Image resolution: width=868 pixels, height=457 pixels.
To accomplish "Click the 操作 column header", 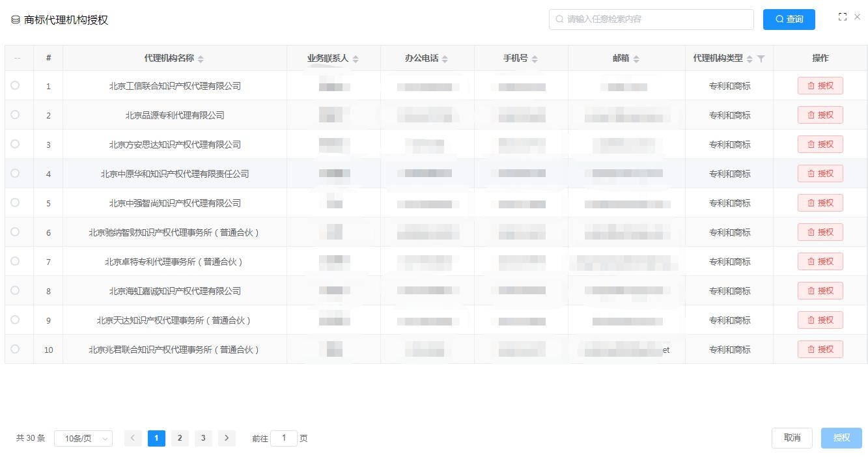I will tap(820, 58).
